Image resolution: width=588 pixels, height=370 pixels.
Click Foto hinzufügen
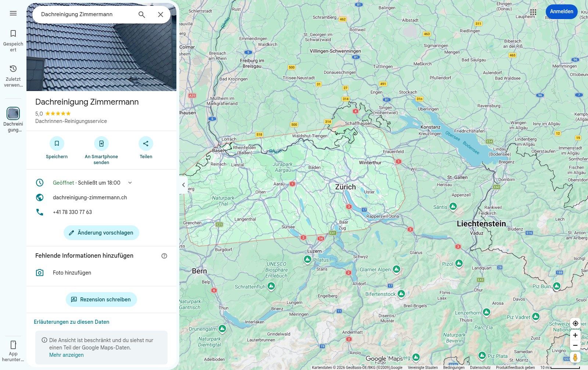(72, 273)
